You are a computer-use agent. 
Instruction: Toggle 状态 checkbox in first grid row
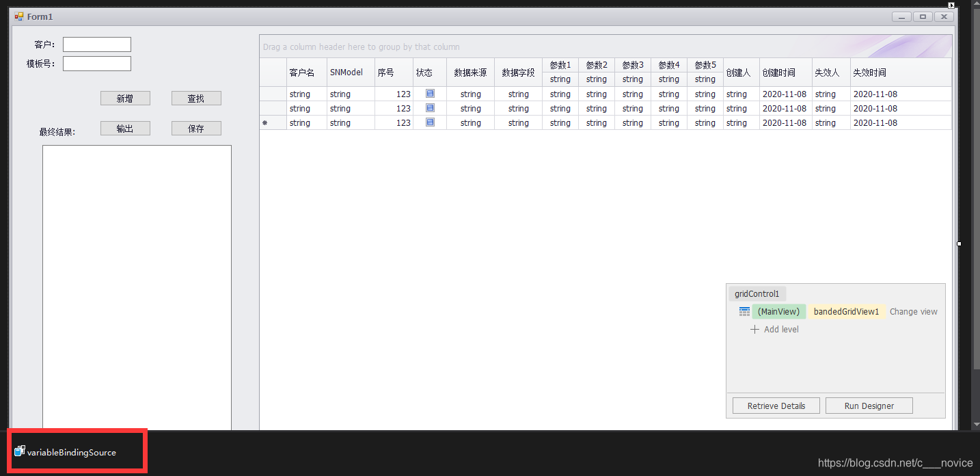tap(430, 94)
